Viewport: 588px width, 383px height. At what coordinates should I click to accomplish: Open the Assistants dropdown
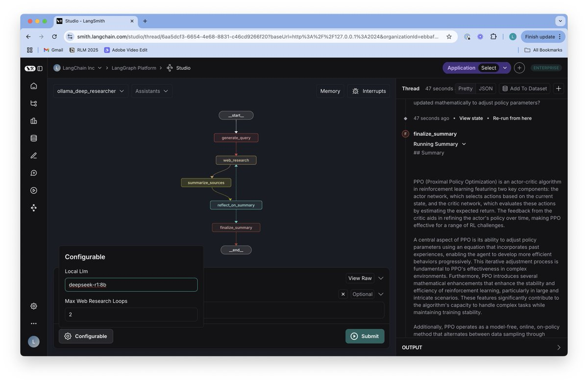click(151, 91)
